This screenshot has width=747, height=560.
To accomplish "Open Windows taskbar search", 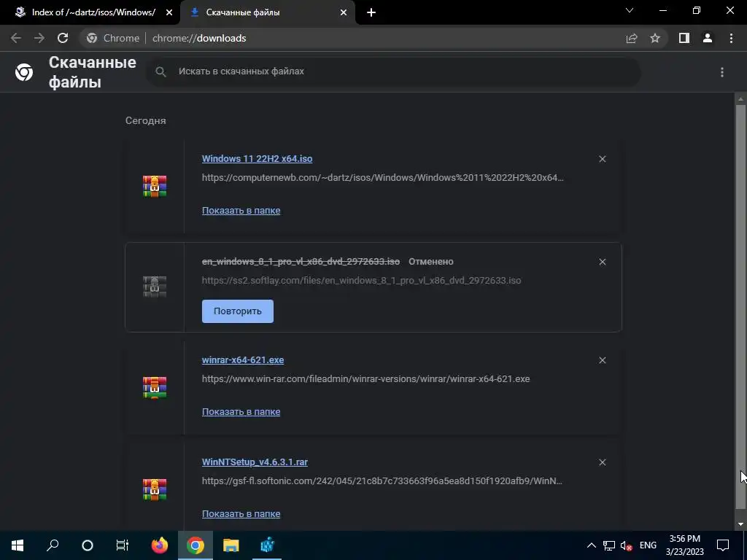I will (x=53, y=545).
